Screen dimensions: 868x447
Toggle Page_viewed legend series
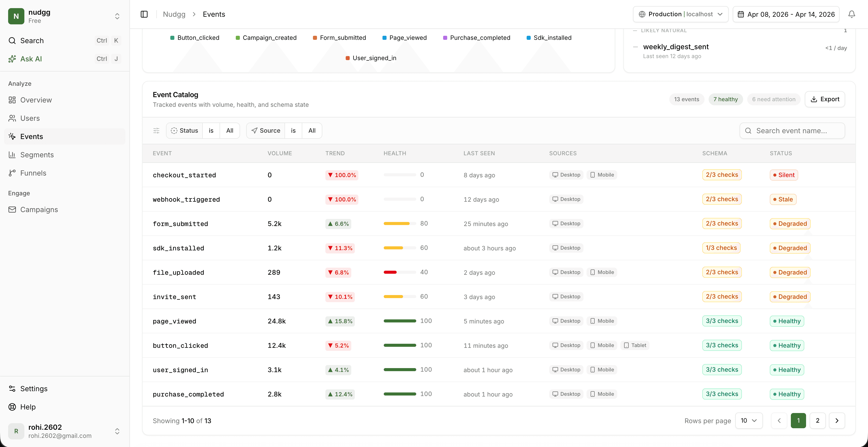coord(404,38)
